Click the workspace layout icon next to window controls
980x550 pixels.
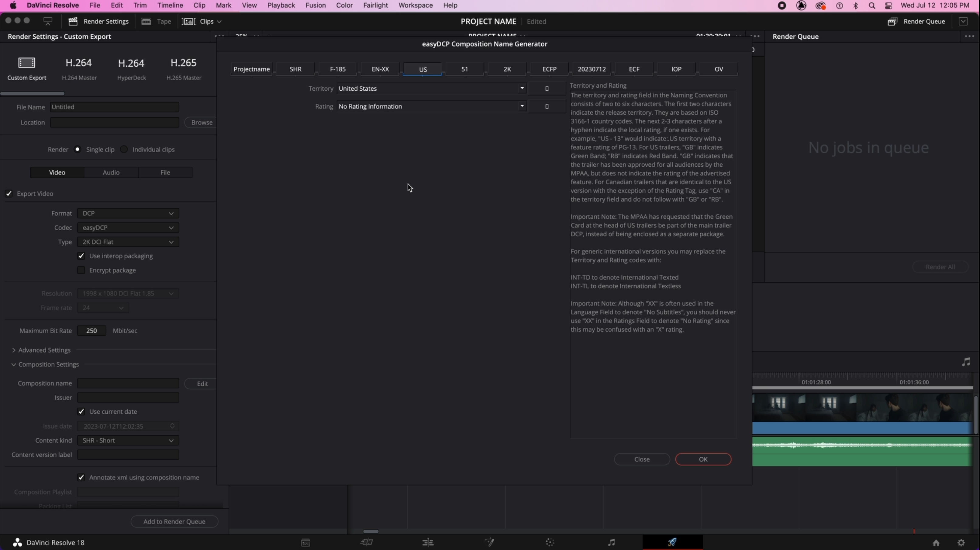pos(48,21)
